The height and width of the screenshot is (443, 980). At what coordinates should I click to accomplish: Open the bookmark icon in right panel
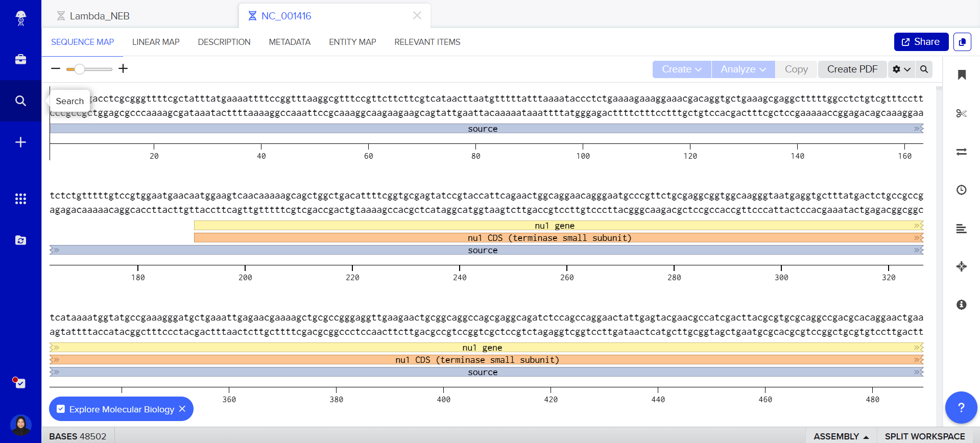[961, 75]
